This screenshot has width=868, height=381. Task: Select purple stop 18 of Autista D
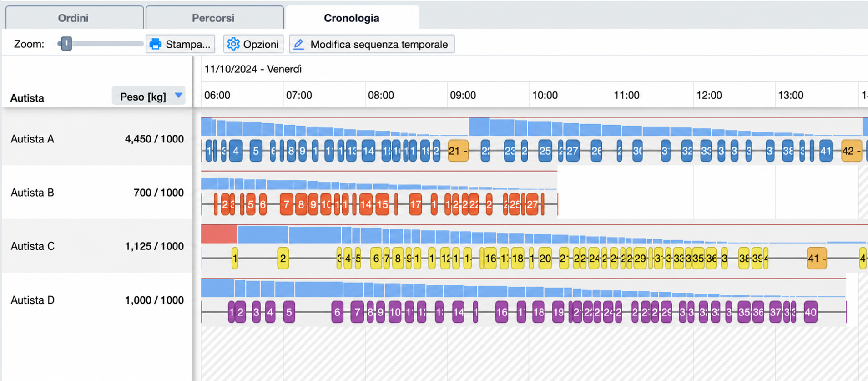(538, 312)
